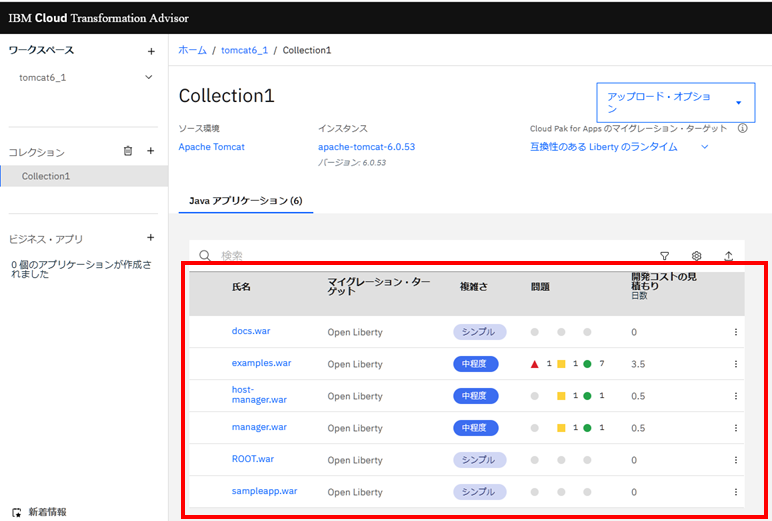This screenshot has height=521, width=772.
Task: Add a new workspace with plus icon
Action: click(x=151, y=51)
